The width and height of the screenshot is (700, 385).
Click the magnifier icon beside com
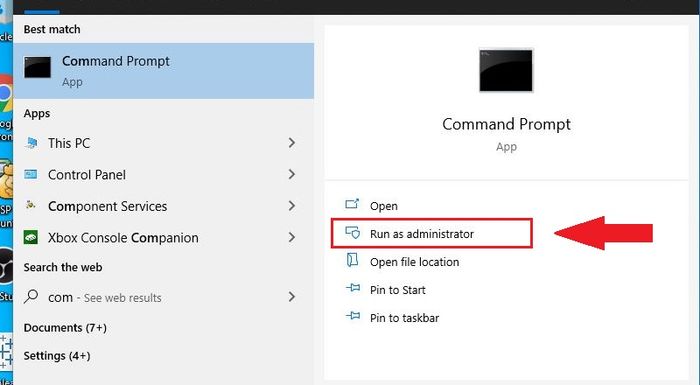[31, 296]
